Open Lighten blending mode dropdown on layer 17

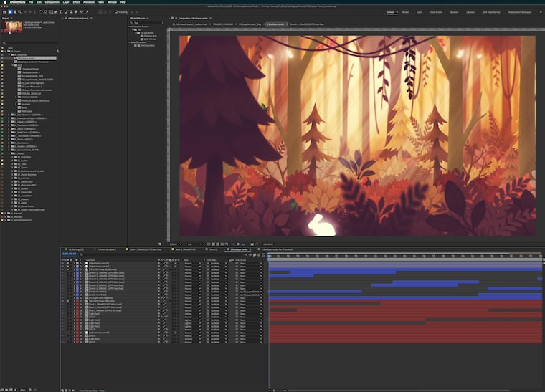coord(192,314)
